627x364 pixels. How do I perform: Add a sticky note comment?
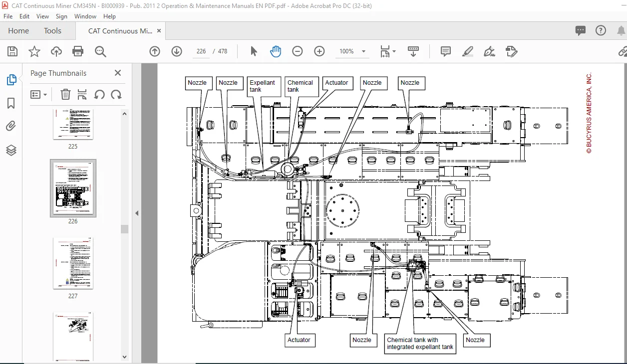(446, 51)
